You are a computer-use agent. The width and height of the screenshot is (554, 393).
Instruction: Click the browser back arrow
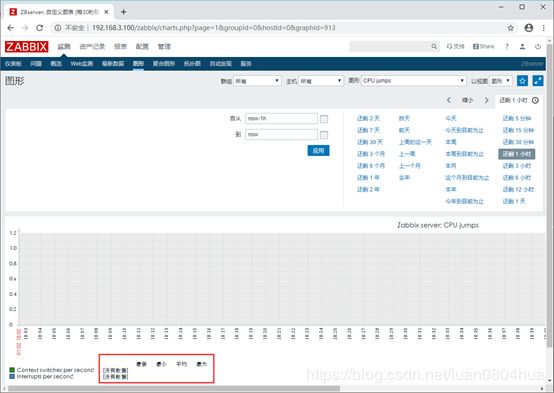click(x=11, y=28)
